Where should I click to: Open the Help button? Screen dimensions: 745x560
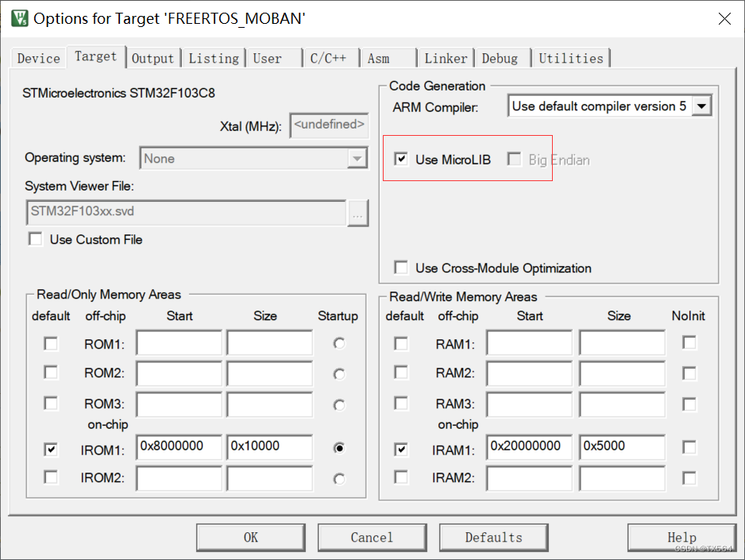(681, 538)
